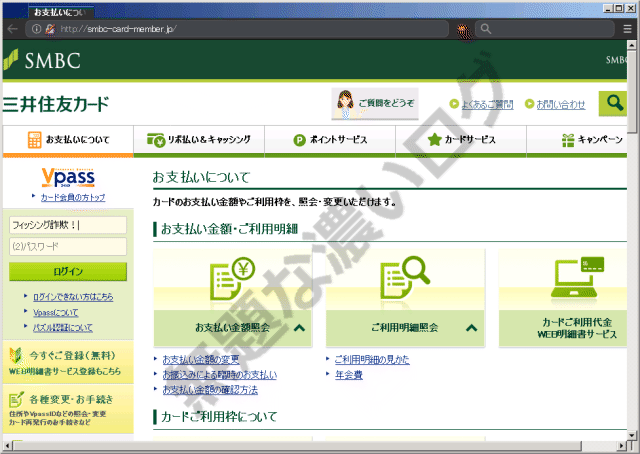Click 各種変更・お手続き banner
Viewport: 640px width, 454px height.
68,409
